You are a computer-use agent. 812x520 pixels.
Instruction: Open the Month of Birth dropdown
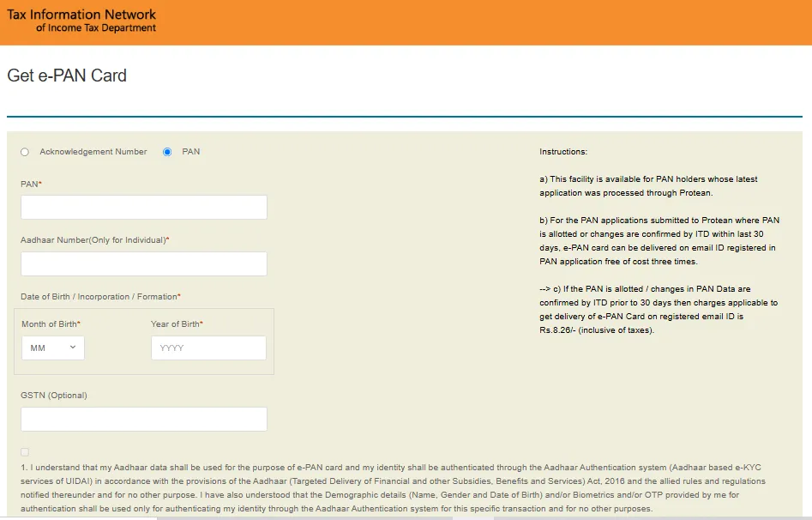point(52,348)
